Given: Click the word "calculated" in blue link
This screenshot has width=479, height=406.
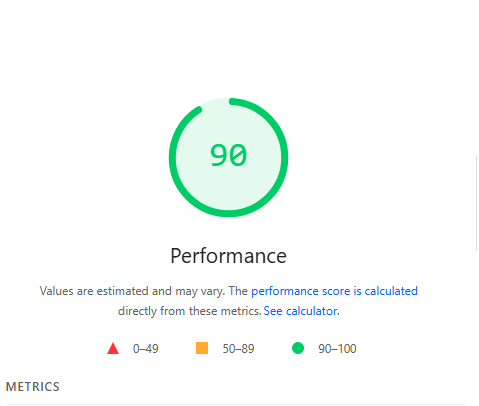Looking at the screenshot, I should pos(391,291).
